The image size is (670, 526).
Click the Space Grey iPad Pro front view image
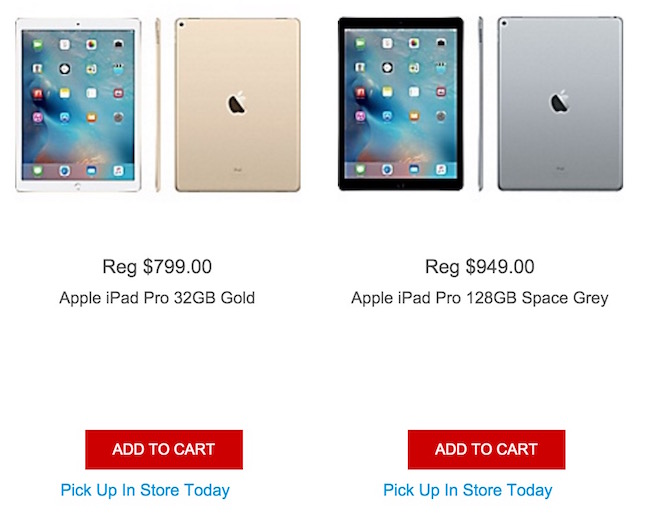pyautogui.click(x=401, y=104)
